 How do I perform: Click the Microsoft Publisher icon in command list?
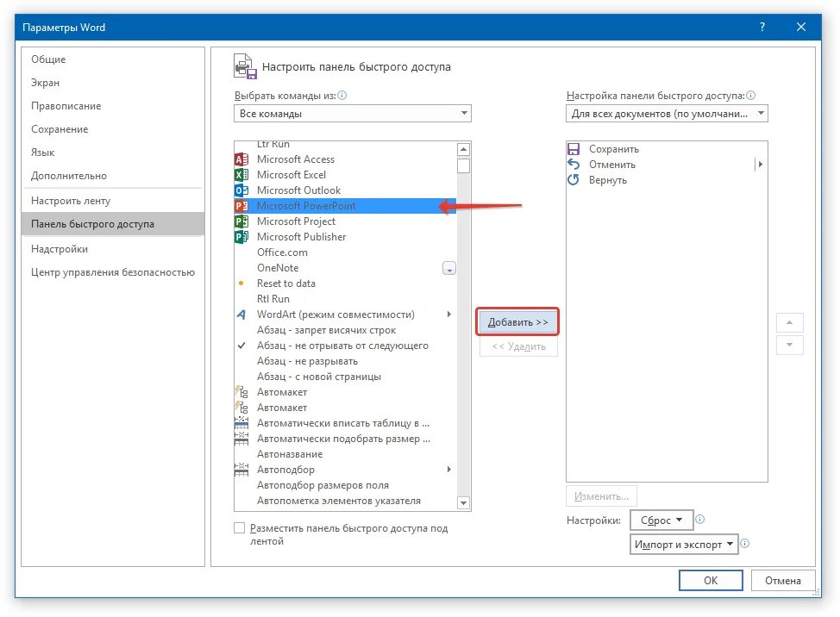(x=241, y=237)
